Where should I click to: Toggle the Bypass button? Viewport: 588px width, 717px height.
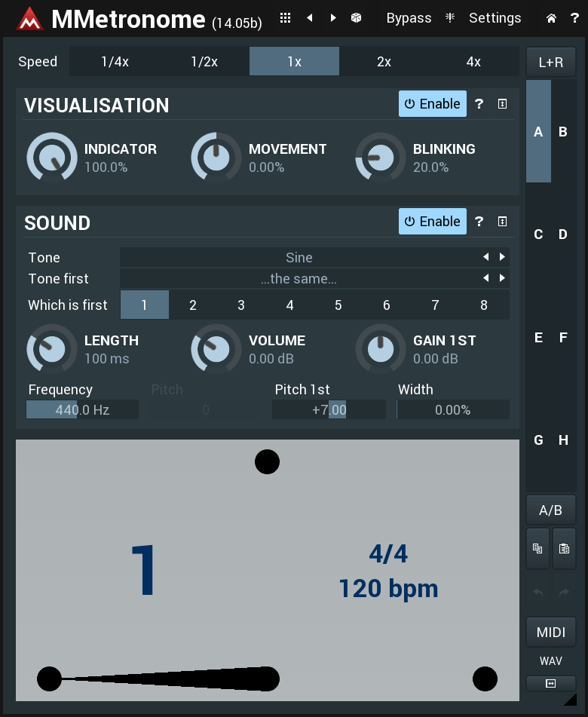pos(409,18)
